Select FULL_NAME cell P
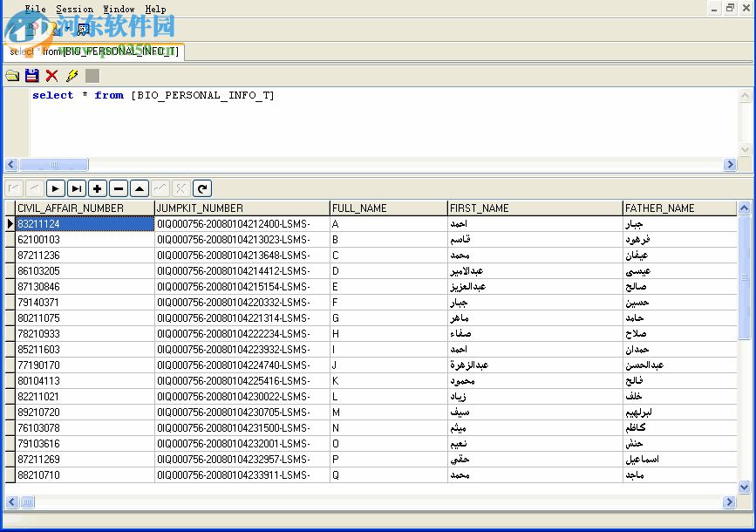Screen dimensions: 756x532 click(389, 459)
